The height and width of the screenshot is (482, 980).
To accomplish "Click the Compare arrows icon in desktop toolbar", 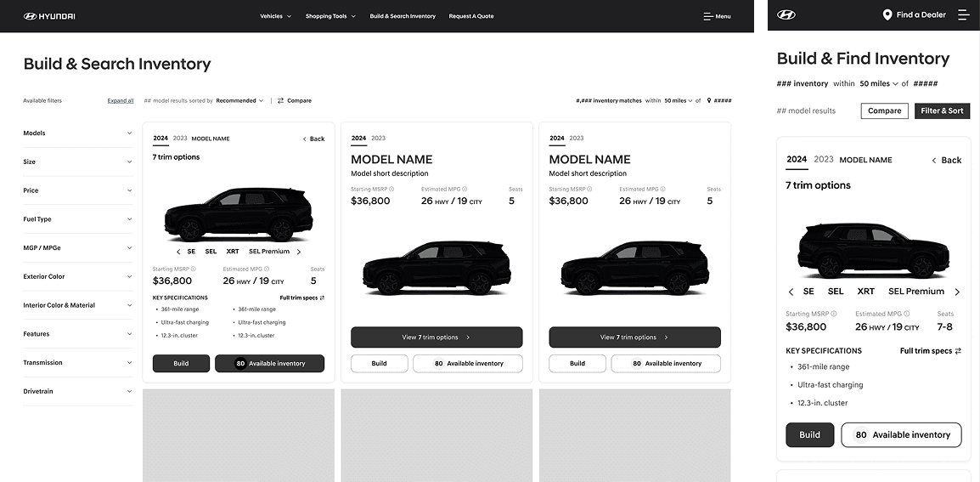I will tap(280, 101).
